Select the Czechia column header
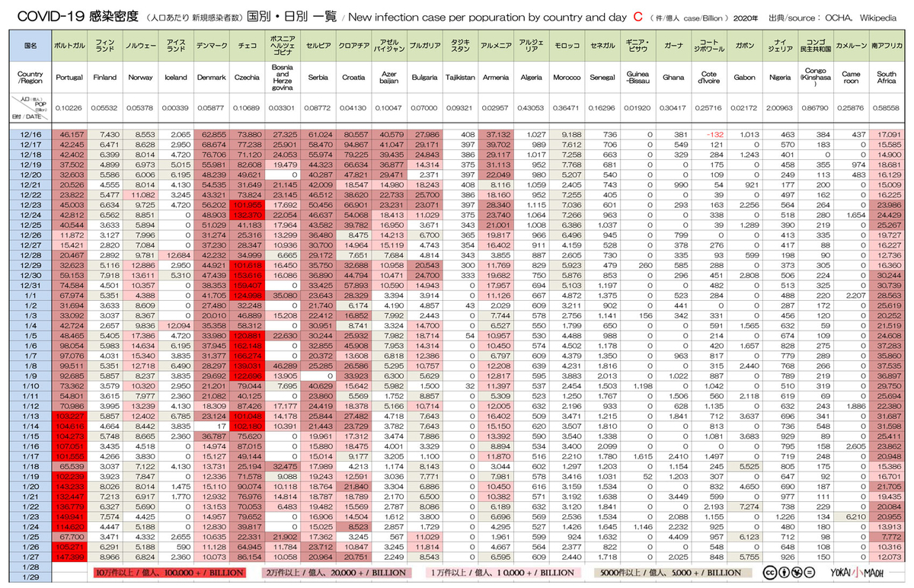 pos(246,77)
